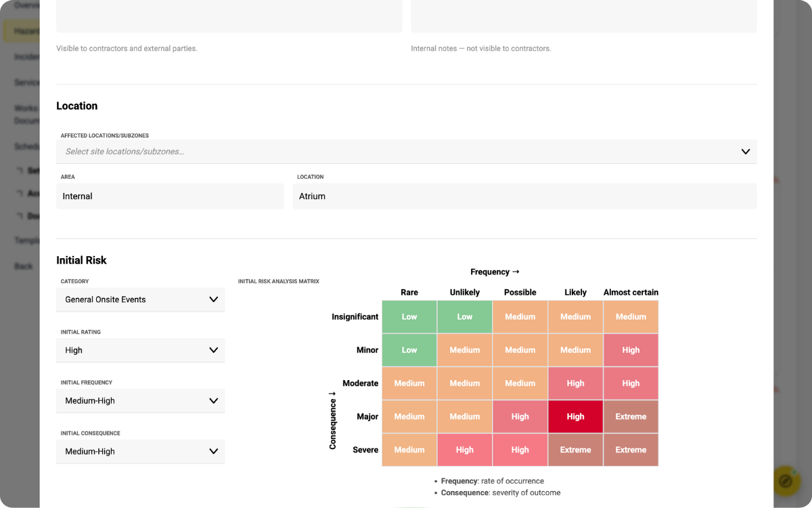Select the dark red Major-Likely High cell
Image resolution: width=812 pixels, height=508 pixels.
pyautogui.click(x=575, y=417)
